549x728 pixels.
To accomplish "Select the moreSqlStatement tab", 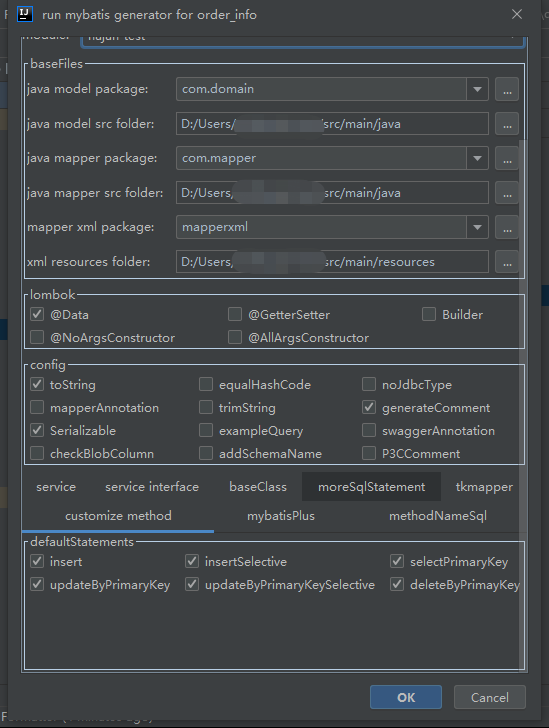I will click(x=371, y=487).
